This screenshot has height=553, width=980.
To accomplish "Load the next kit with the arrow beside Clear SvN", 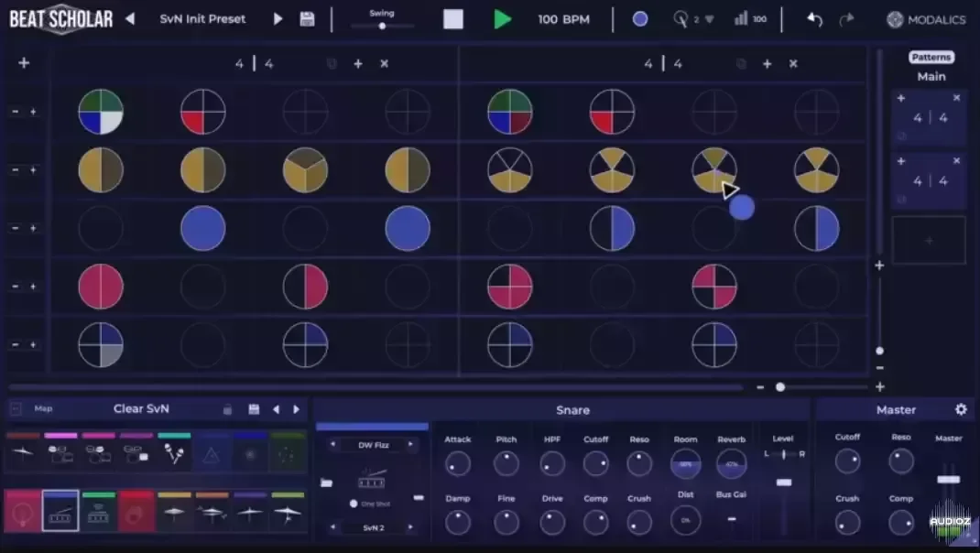I will point(296,409).
